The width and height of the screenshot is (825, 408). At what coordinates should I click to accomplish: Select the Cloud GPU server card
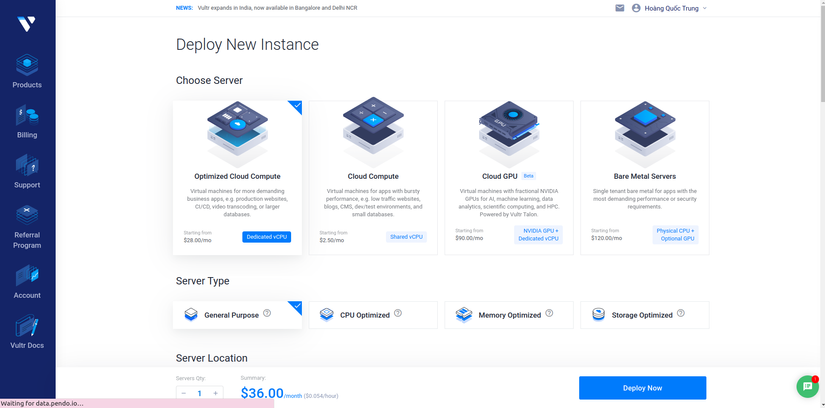coord(509,178)
